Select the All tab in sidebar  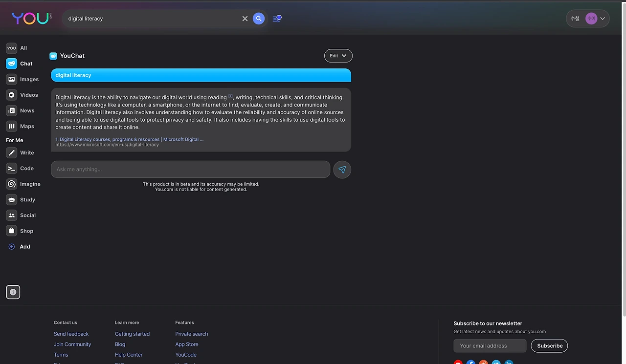pyautogui.click(x=17, y=48)
